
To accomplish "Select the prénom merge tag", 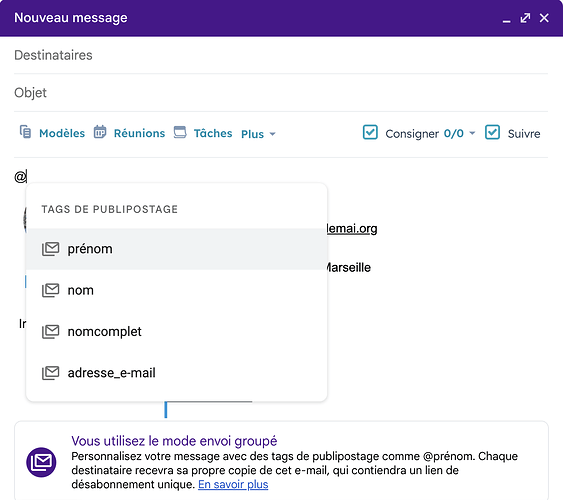I will (x=177, y=249).
